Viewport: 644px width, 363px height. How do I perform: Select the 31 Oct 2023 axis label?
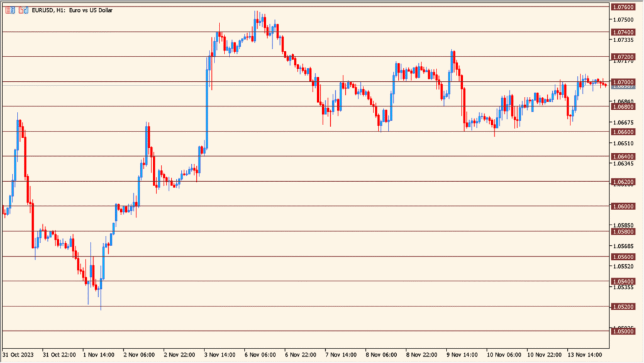19,354
